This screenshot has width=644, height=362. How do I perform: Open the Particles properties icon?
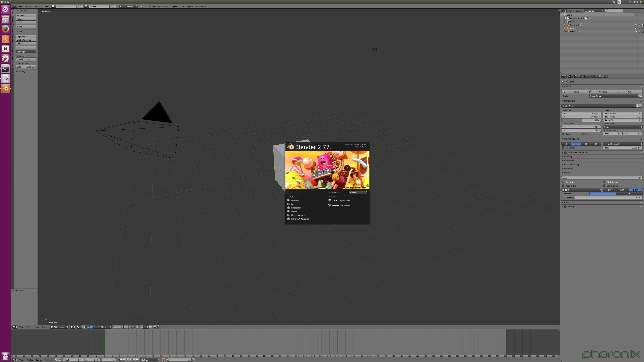tap(603, 76)
